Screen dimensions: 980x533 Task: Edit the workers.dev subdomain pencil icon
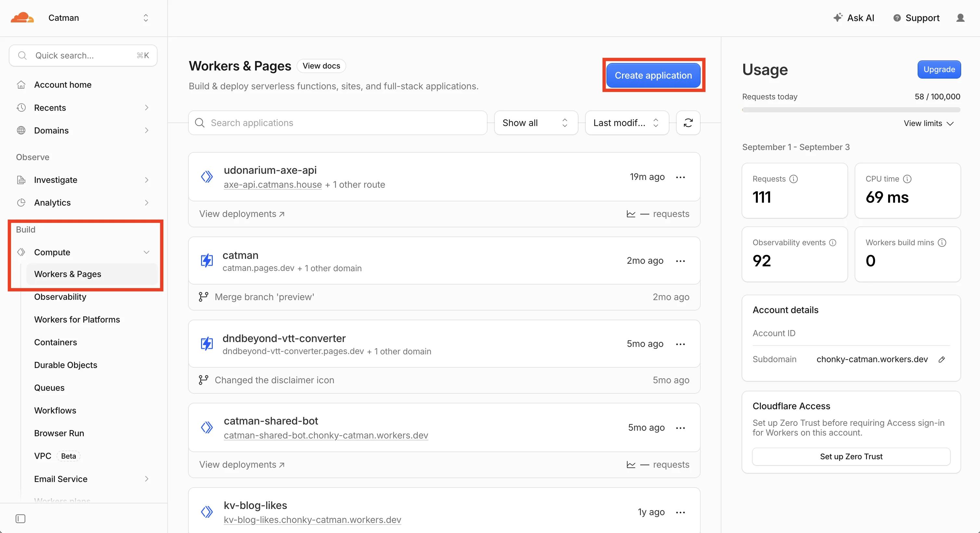click(942, 359)
